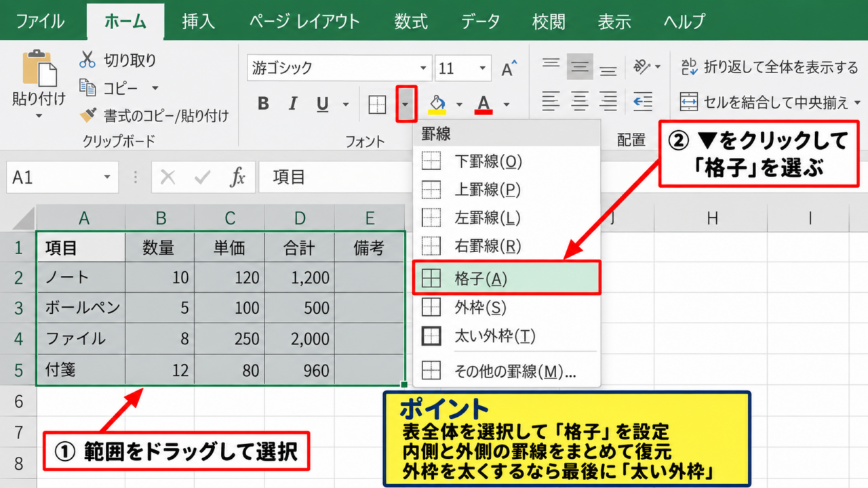Select 下罫線(O) from border menu

[x=507, y=161]
